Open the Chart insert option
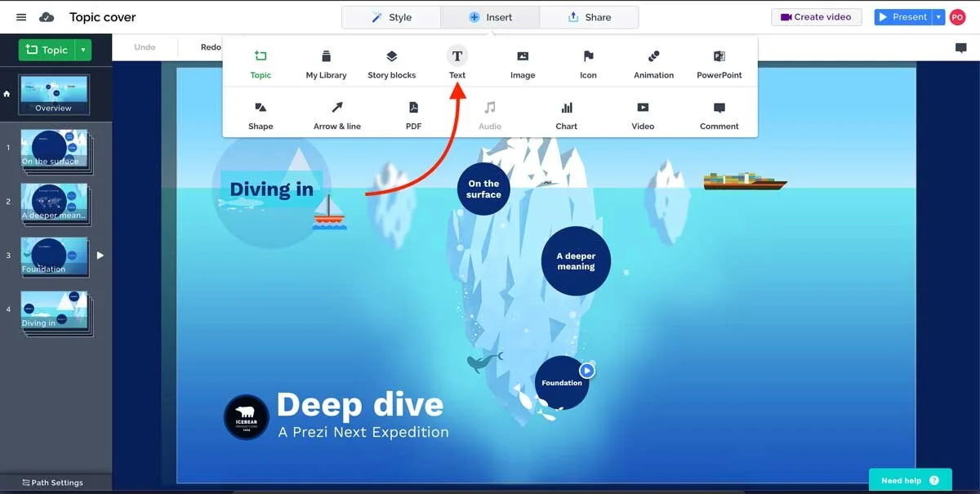 566,114
